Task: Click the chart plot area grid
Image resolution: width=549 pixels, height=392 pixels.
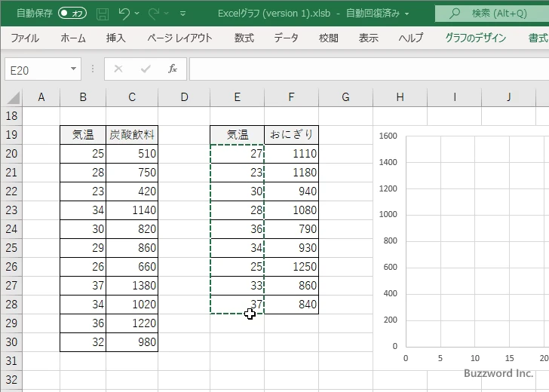Action: [477, 241]
